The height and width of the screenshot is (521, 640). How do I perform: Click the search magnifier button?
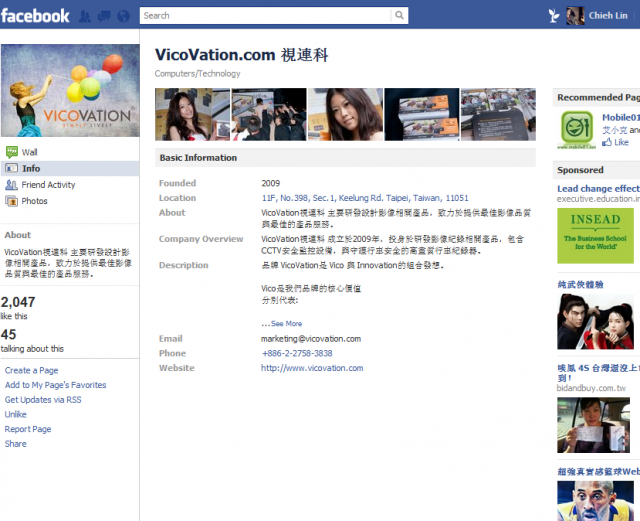point(399,16)
